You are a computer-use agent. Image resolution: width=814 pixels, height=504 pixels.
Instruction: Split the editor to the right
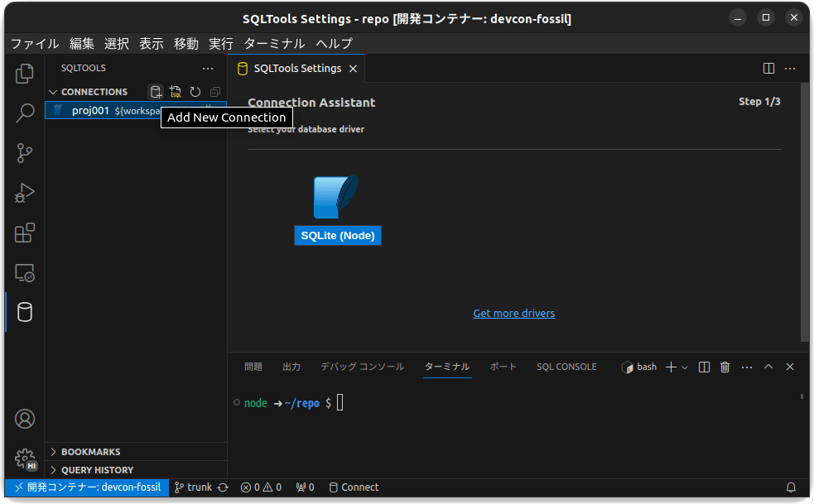(x=768, y=69)
